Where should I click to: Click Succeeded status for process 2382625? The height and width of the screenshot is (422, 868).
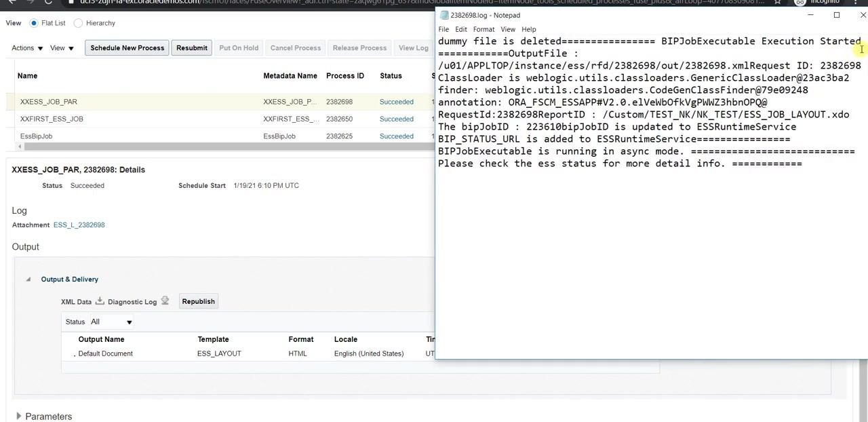pos(397,136)
